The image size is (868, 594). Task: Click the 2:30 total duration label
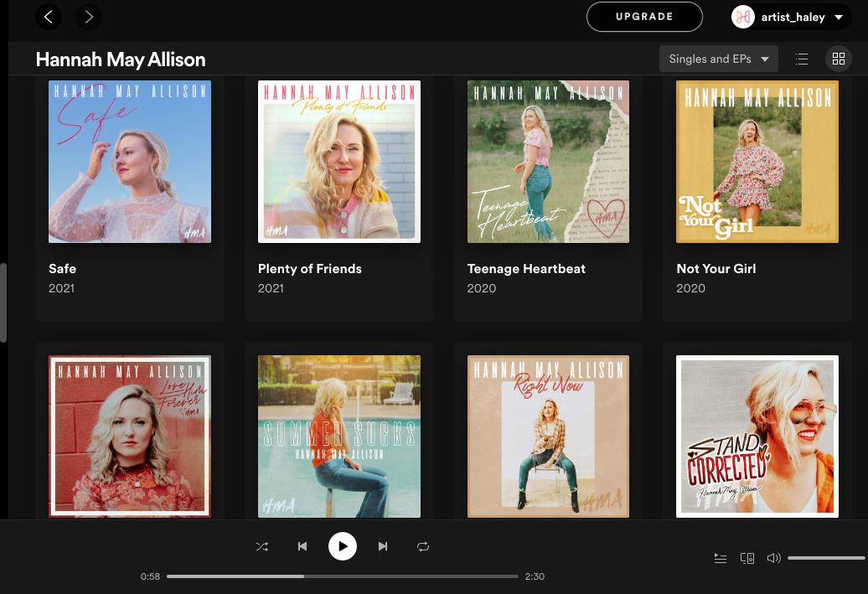click(x=535, y=576)
